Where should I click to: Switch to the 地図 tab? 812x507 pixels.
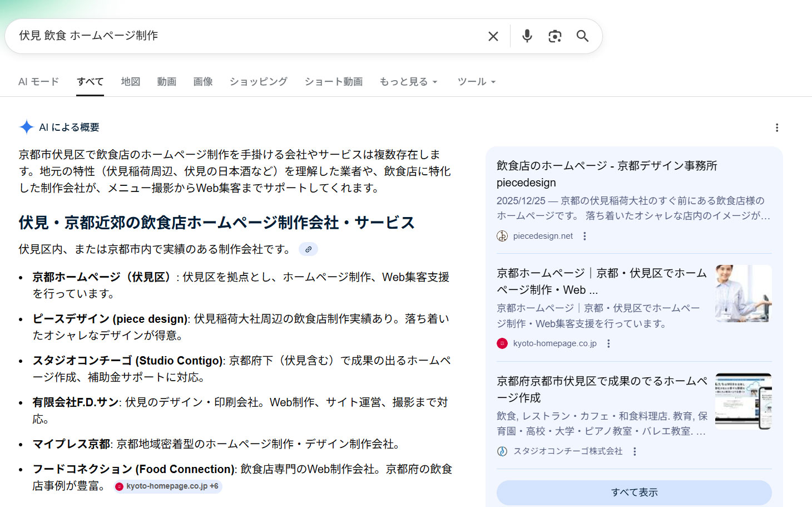point(130,81)
